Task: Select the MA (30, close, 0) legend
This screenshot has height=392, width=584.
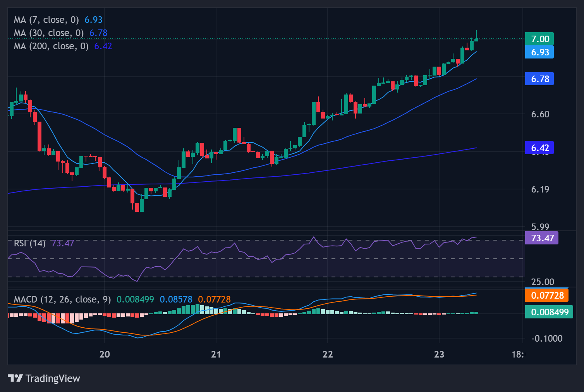Action: 49,33
